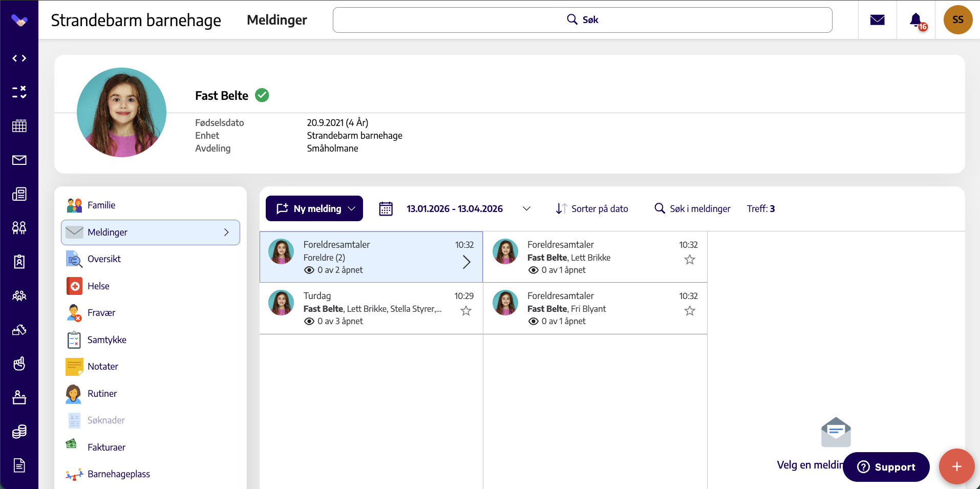Open the notifications bell with 16 badge
This screenshot has height=489, width=980.
coord(917,20)
